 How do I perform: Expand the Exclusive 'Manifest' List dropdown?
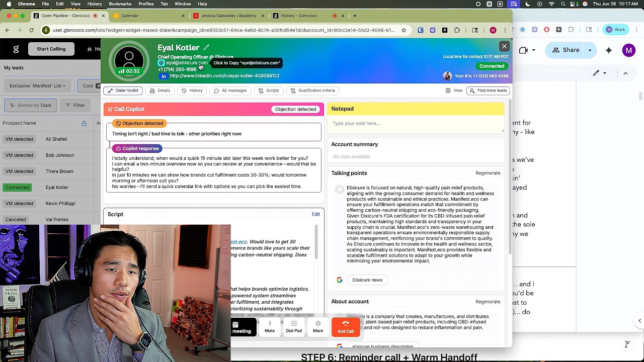tap(38, 86)
